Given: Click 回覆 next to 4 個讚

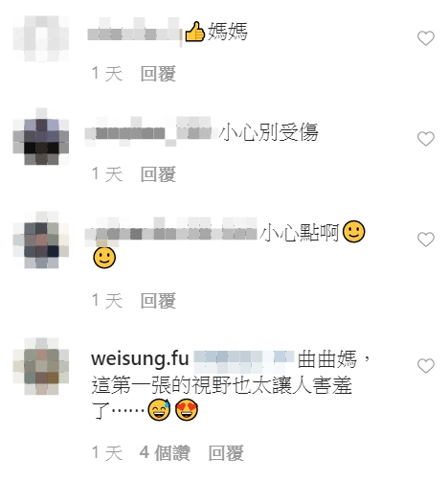Looking at the screenshot, I should (x=226, y=453).
